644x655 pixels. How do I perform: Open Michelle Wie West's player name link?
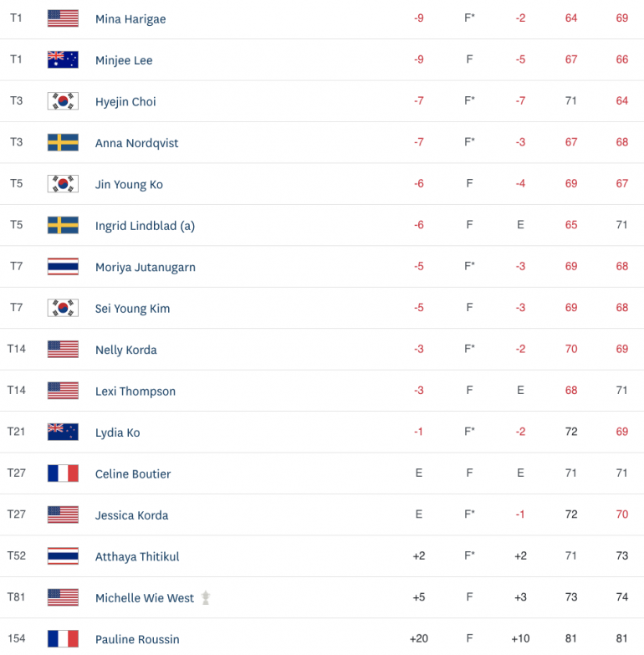145,598
